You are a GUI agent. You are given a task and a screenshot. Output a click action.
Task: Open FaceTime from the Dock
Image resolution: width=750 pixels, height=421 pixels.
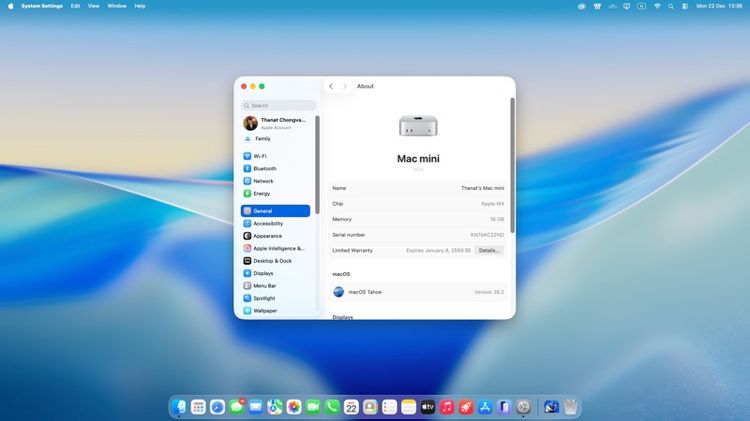(x=313, y=407)
